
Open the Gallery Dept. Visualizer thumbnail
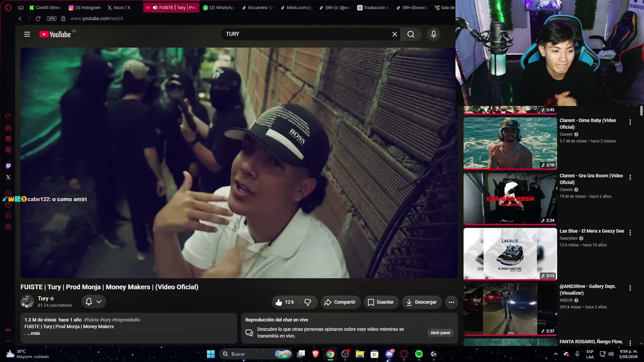pyautogui.click(x=510, y=309)
